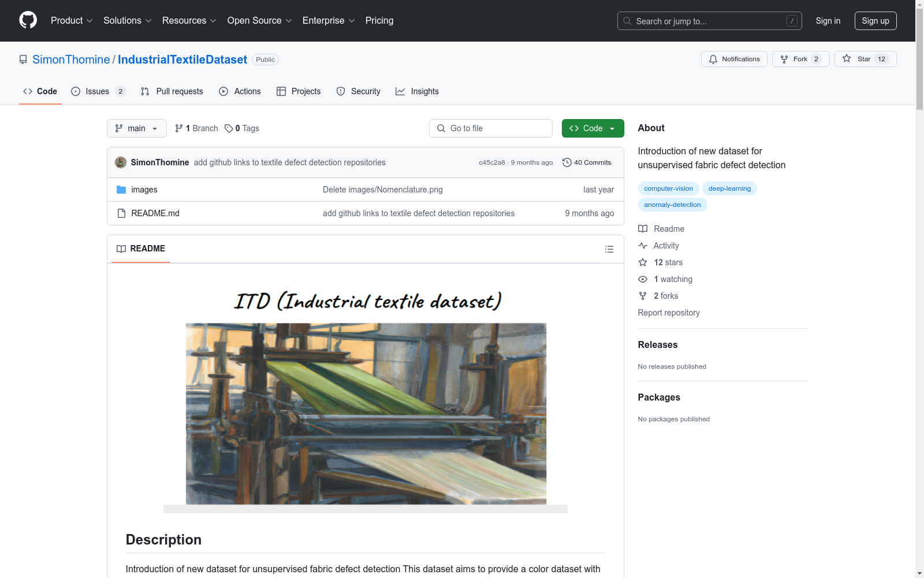This screenshot has height=578, width=924.
Task: Switch to the Insights tab
Action: point(417,91)
